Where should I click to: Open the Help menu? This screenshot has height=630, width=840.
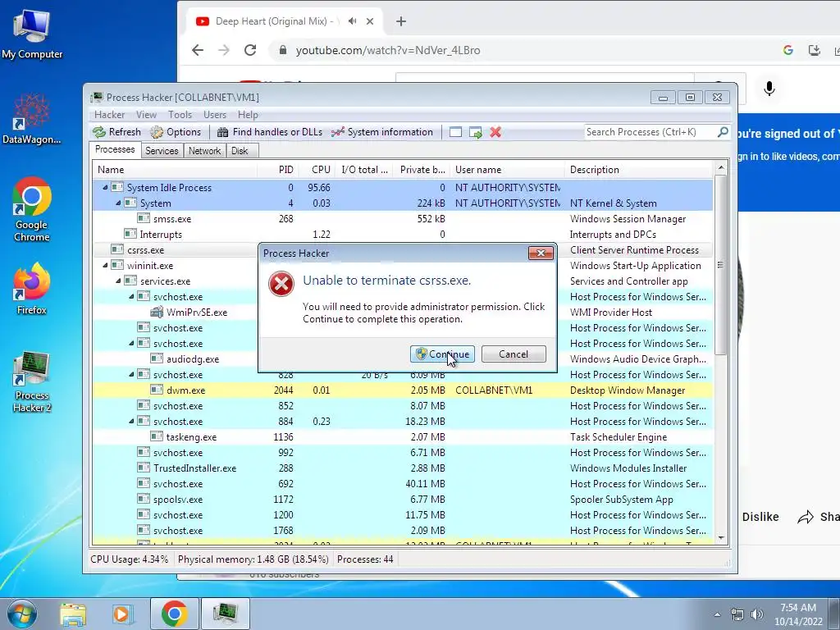pyautogui.click(x=248, y=115)
